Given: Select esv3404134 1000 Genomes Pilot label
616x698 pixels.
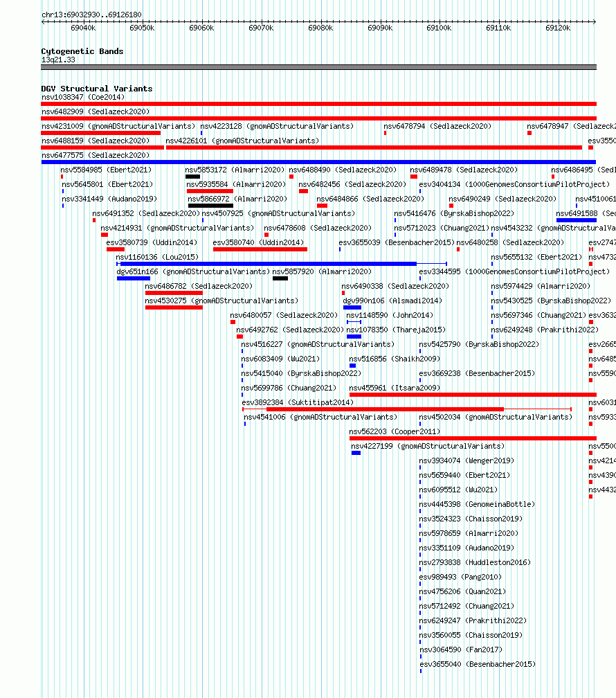Looking at the screenshot, I should pyautogui.click(x=514, y=184).
